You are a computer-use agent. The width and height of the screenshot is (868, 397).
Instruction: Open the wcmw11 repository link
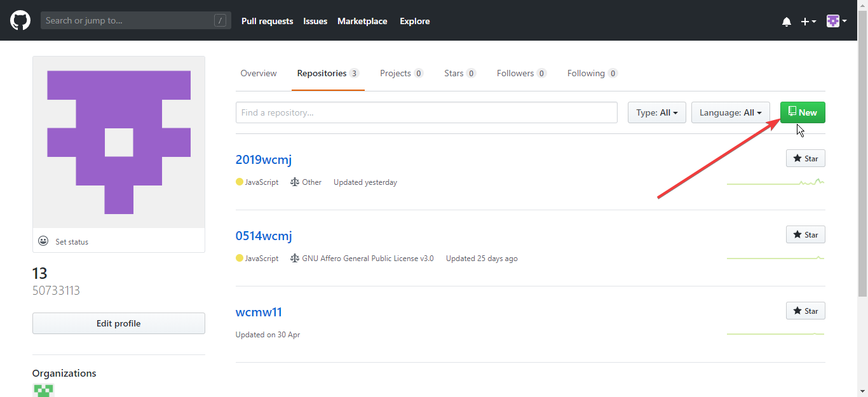point(259,312)
